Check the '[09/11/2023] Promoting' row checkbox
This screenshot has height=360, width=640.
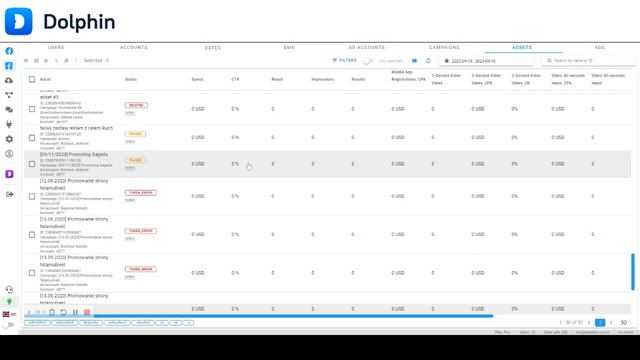32,164
